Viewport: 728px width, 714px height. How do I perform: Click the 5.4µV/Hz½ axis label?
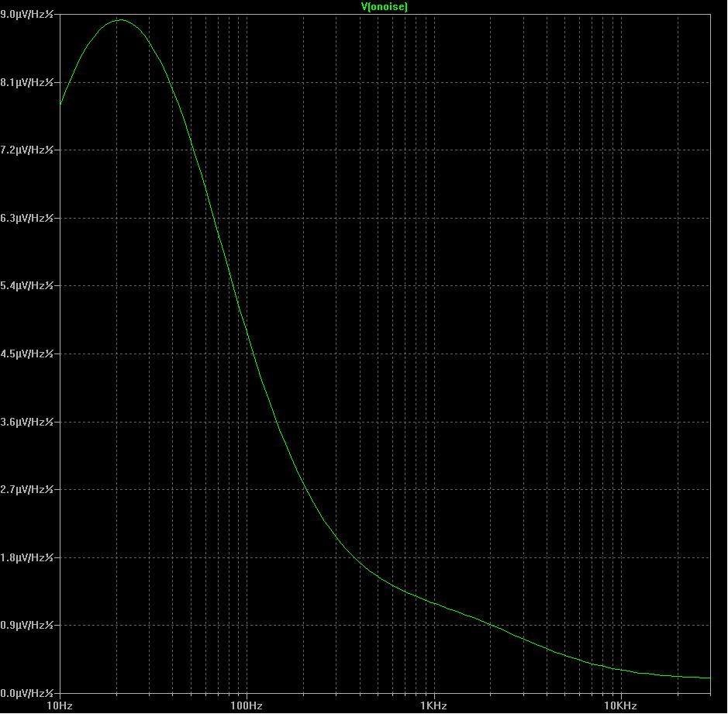tap(27, 285)
